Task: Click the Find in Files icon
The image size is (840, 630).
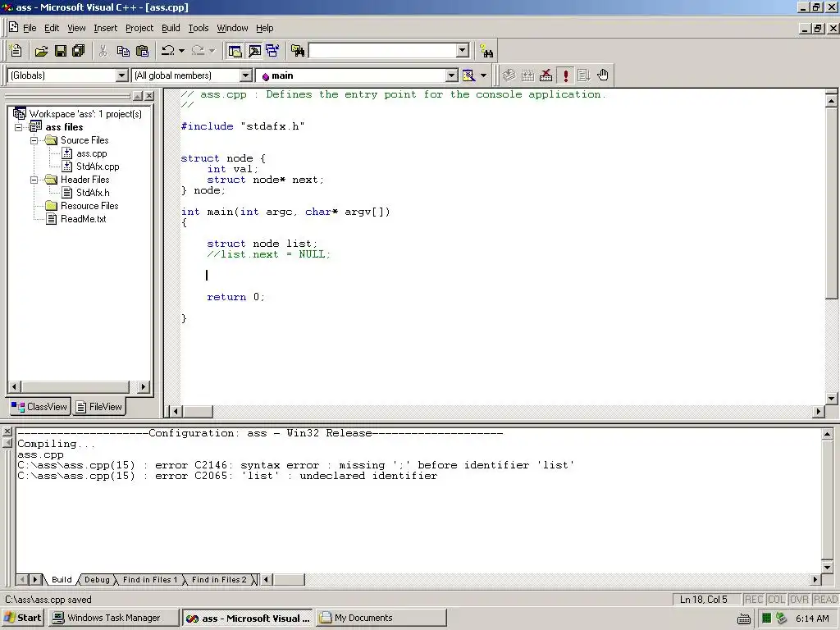Action: (x=298, y=51)
